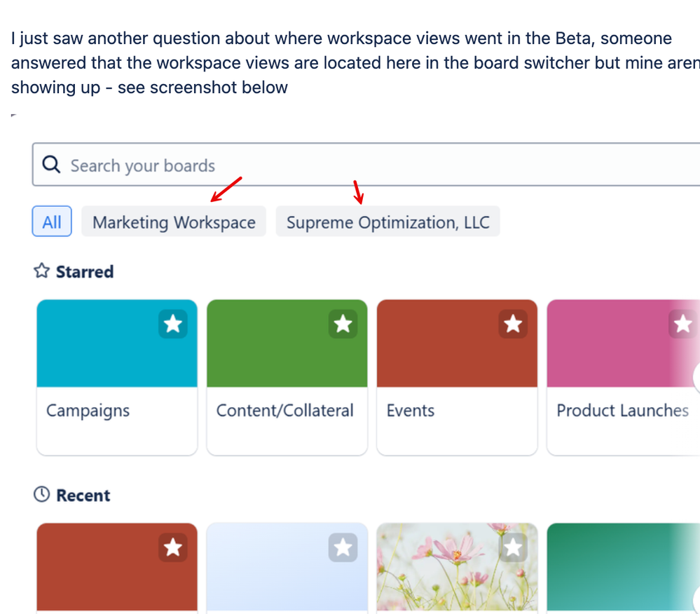Unstar the Events board
The image size is (700, 614).
[513, 324]
